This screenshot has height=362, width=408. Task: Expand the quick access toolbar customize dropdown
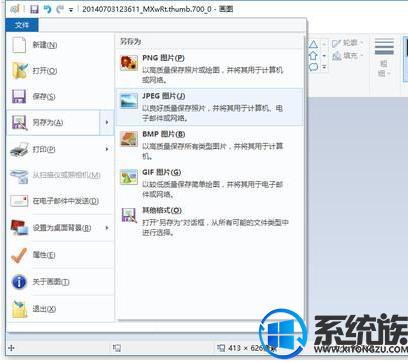pyautogui.click(x=71, y=10)
